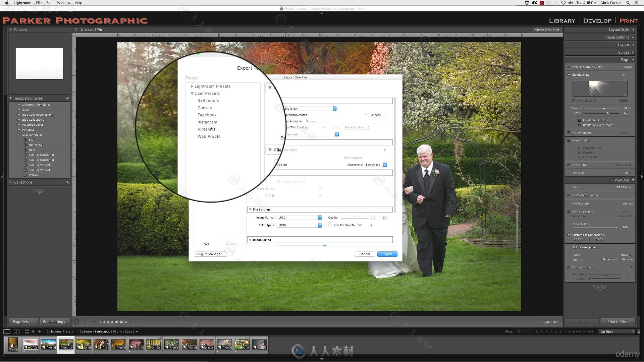Image resolution: width=644 pixels, height=362 pixels.
Task: Collapse the Image Sizing section
Action: (250, 240)
